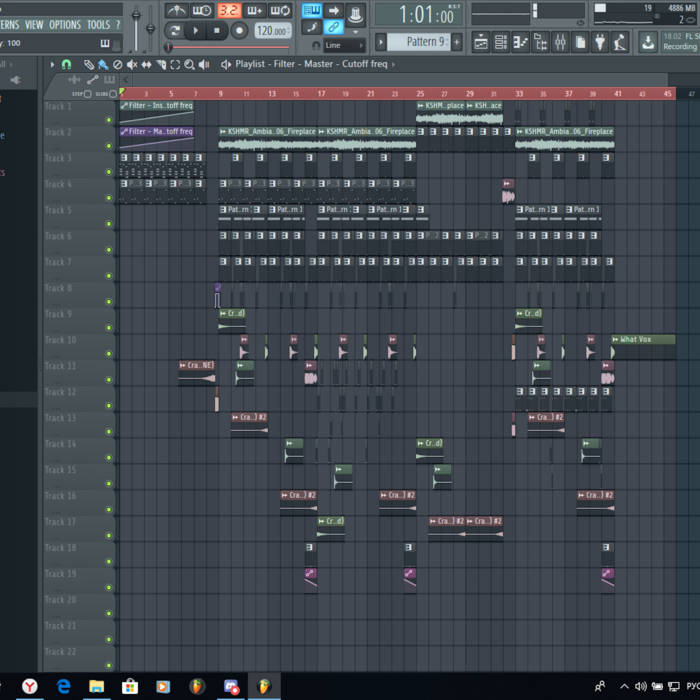Expand the playlist options menu arrow
This screenshot has width=700, height=700.
point(53,64)
